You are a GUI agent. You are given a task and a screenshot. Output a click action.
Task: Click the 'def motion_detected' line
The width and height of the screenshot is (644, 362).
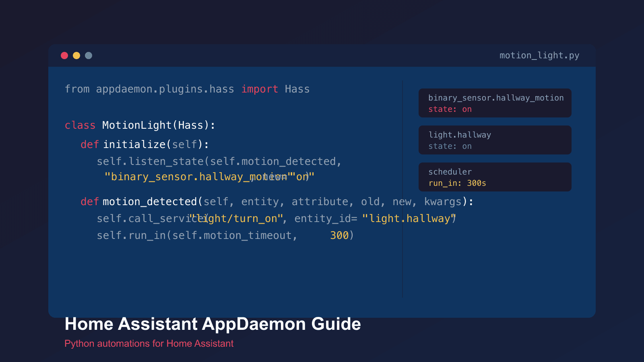coord(277,202)
